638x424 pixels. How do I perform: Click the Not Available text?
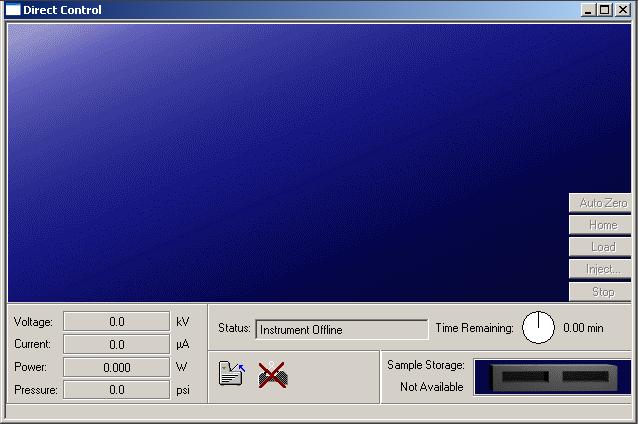(x=432, y=387)
